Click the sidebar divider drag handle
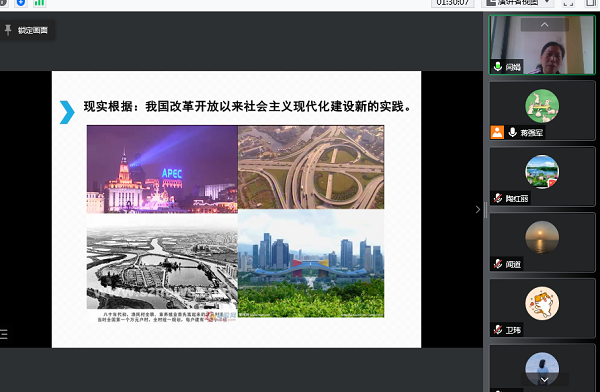Viewport: 600px width, 392px height. (486, 210)
